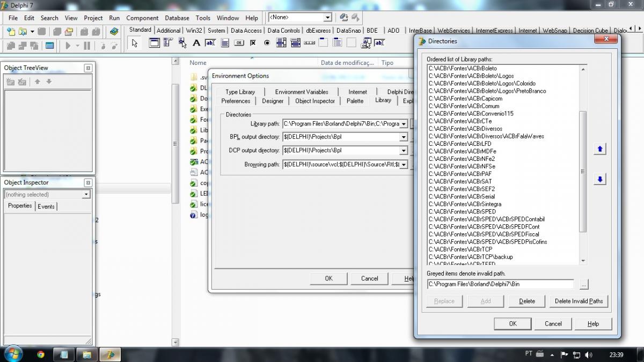Select the RadioGroup component icon
Screen dimensions: 644x362
pos(338,43)
